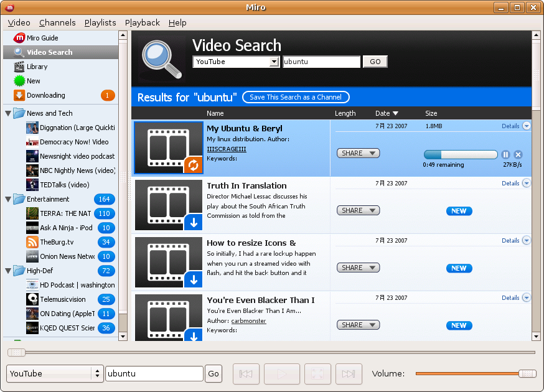This screenshot has width=544, height=392.
Task: Open the carbmonster author link
Action: click(x=249, y=321)
